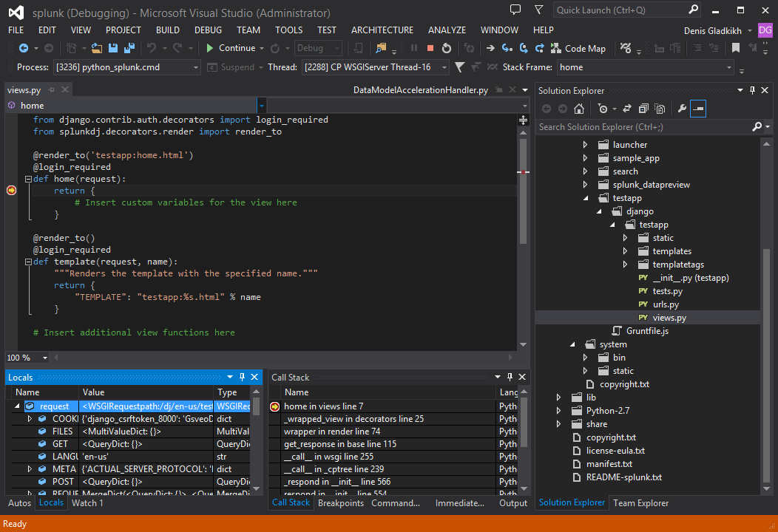
Task: Switch to the Watch 1 tab
Action: tap(87, 502)
